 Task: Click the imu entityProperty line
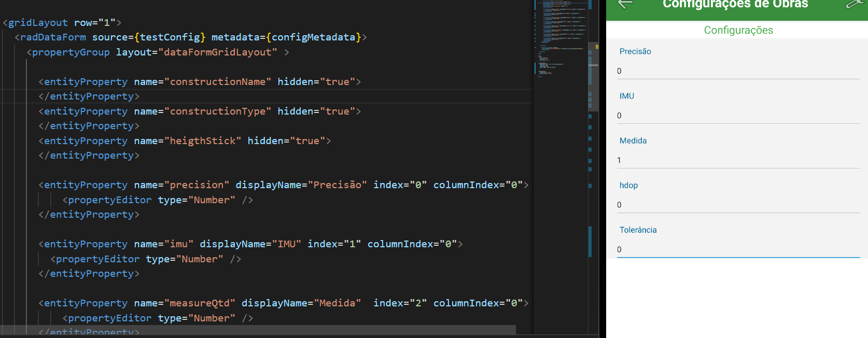coord(250,244)
